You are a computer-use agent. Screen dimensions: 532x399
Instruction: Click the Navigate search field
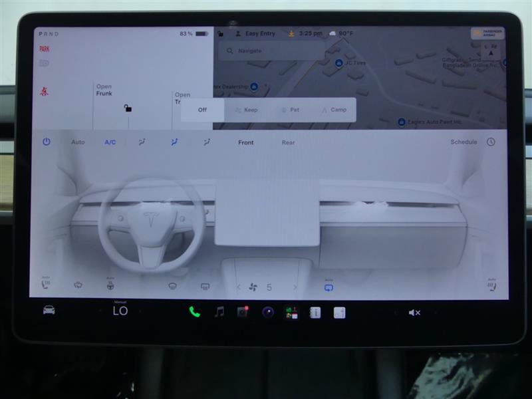pos(271,51)
